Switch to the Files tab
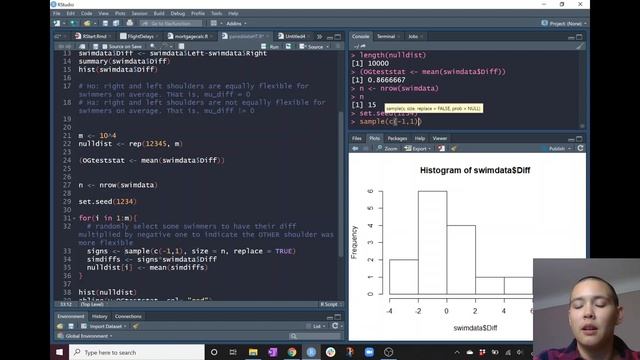The image size is (640, 360). click(x=357, y=138)
